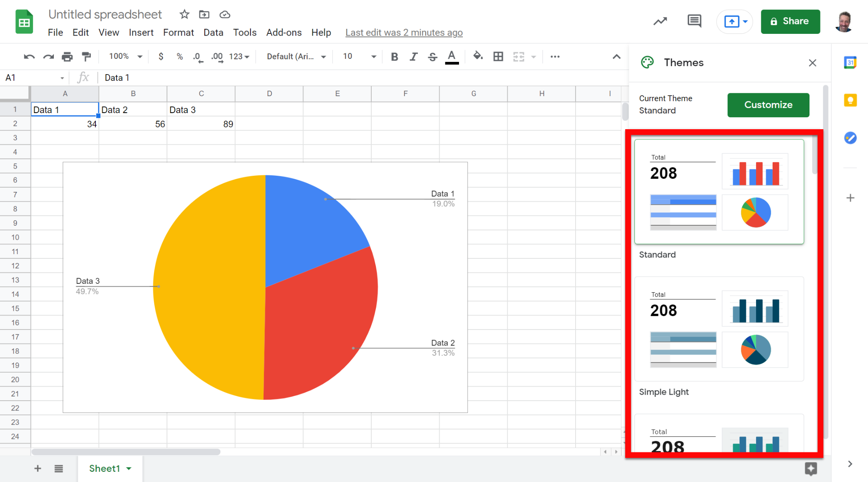Toggle bold formatting
Image resolution: width=868 pixels, height=482 pixels.
coord(394,56)
